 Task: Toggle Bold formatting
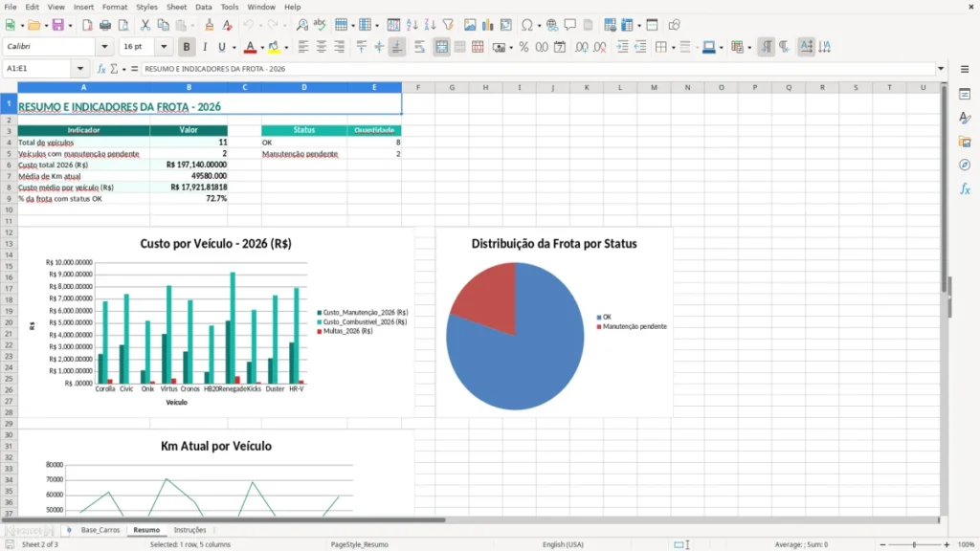pyautogui.click(x=187, y=47)
